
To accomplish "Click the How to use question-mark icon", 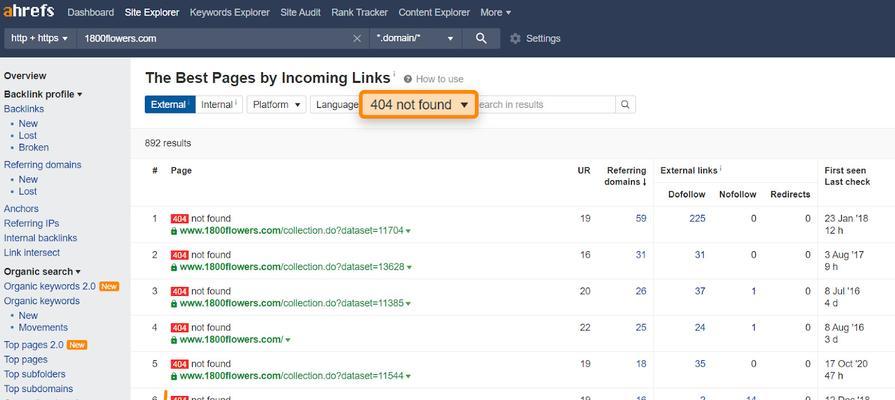I will coord(408,79).
